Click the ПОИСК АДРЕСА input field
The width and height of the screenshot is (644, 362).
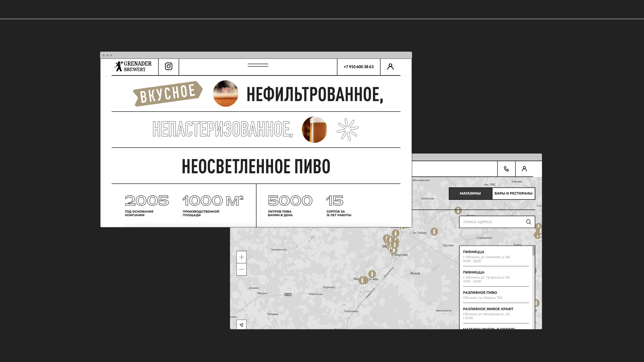(490, 222)
